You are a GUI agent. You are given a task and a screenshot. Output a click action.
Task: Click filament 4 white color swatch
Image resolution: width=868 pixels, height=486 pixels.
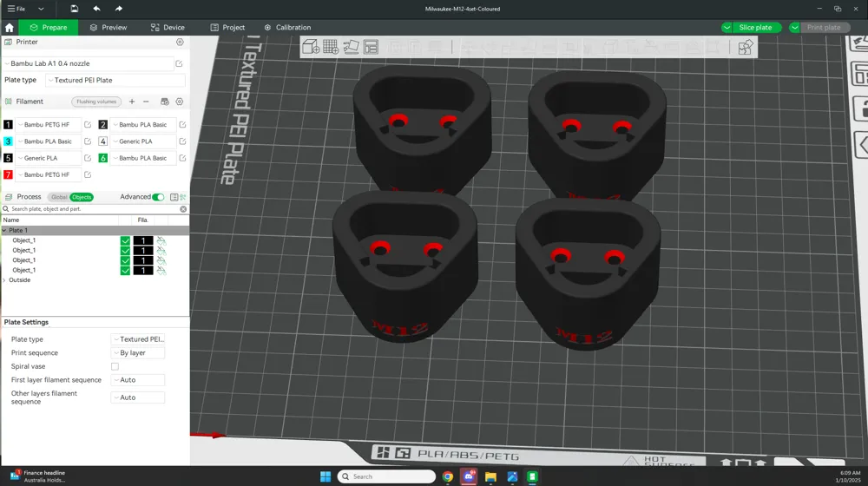103,141
